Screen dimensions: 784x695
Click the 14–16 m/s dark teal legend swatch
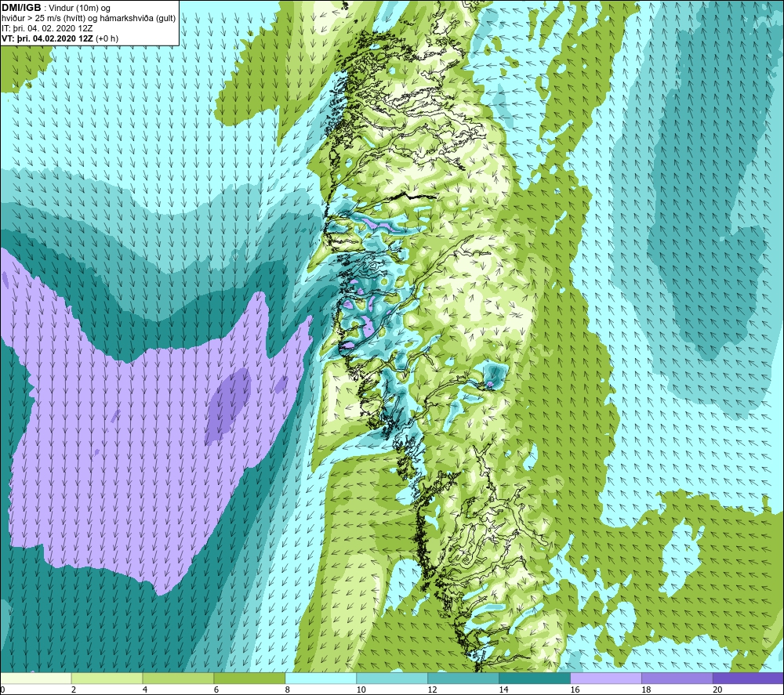(535, 679)
